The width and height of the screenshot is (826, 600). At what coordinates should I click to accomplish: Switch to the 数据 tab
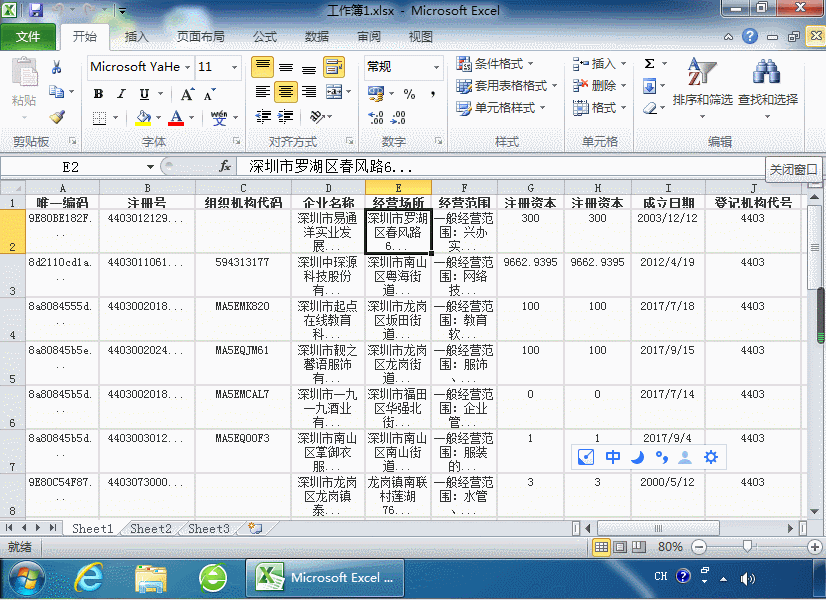(x=317, y=36)
